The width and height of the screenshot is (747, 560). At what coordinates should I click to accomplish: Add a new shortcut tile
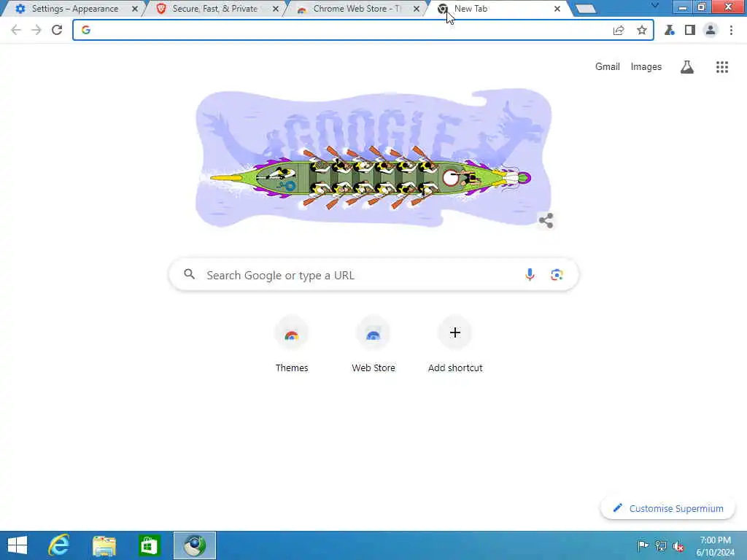click(455, 344)
